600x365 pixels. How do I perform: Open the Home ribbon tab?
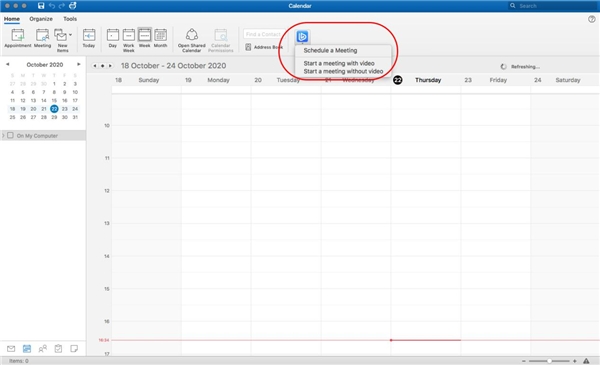coord(12,19)
